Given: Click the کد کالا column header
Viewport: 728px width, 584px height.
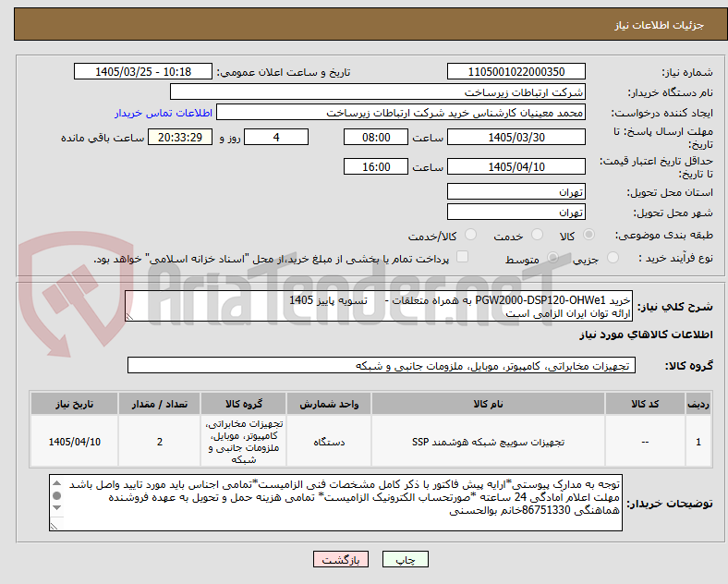Looking at the screenshot, I should tap(645, 404).
